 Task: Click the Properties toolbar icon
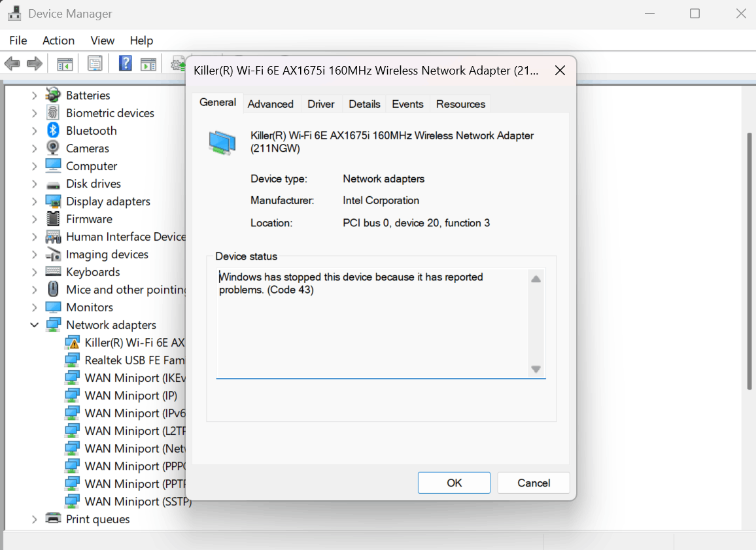pyautogui.click(x=95, y=63)
